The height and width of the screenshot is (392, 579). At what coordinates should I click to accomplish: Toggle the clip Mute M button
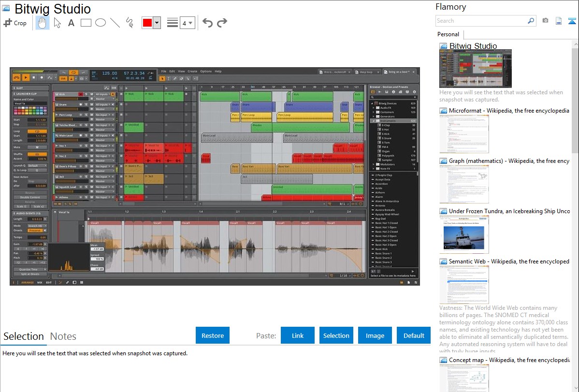click(37, 147)
